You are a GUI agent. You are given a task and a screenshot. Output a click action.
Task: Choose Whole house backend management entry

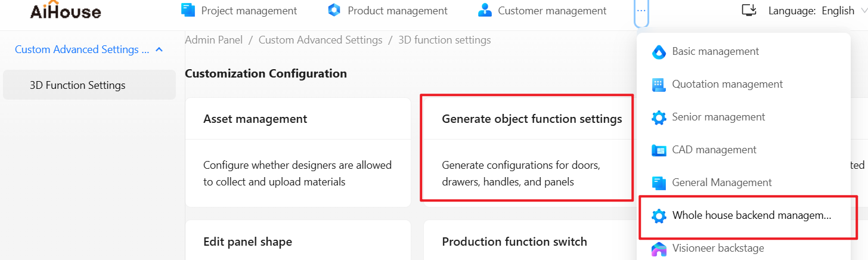point(751,216)
